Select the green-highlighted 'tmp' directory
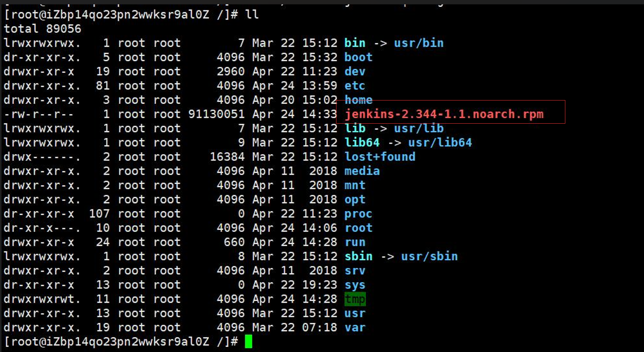Image resolution: width=644 pixels, height=352 pixels. [355, 299]
